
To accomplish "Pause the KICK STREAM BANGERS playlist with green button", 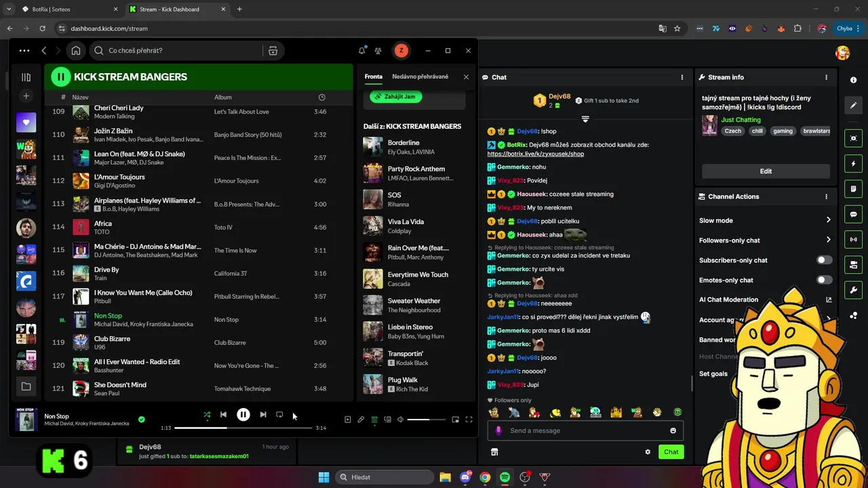I will click(x=61, y=77).
